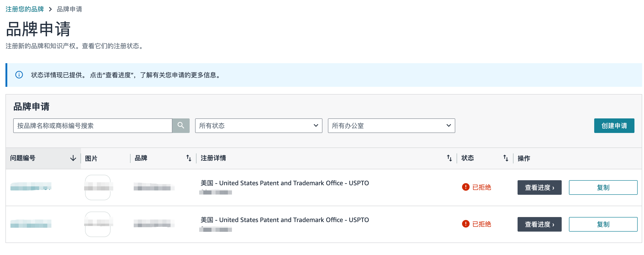Click 复制 in the first row
This screenshot has height=255, width=644.
[603, 187]
